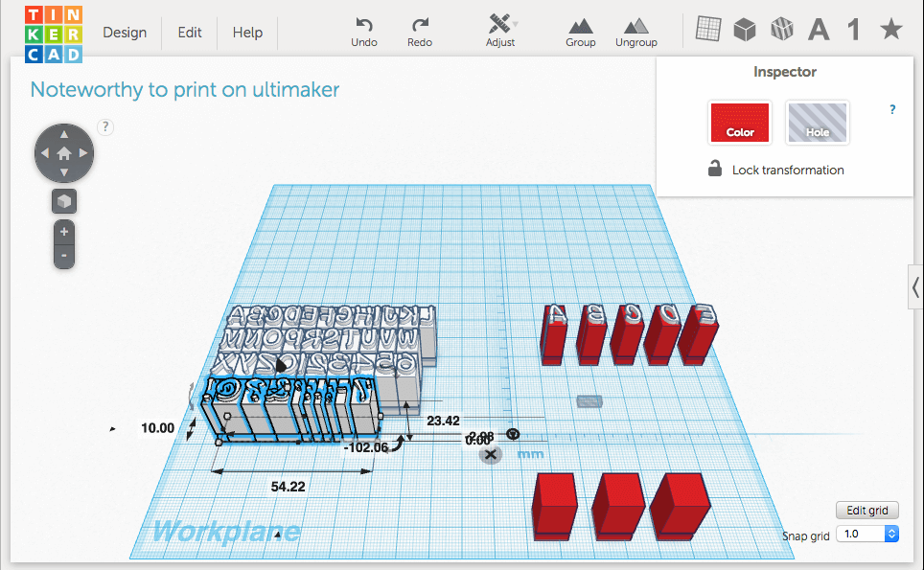Click the star favorites icon

(x=890, y=30)
